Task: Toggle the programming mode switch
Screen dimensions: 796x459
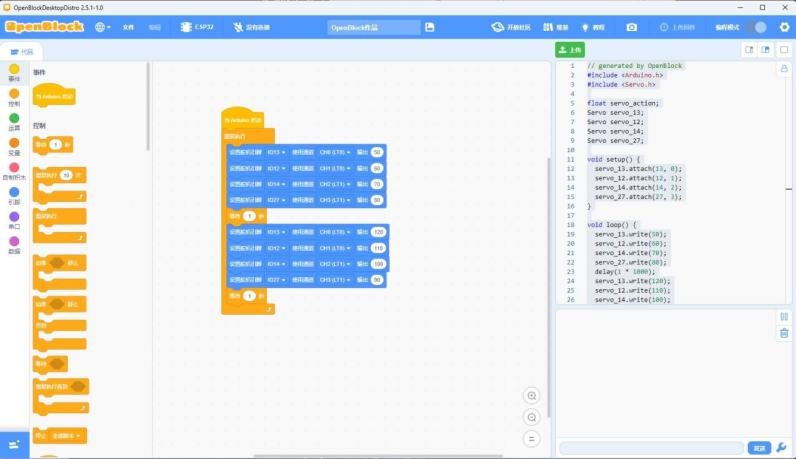Action: click(756, 27)
